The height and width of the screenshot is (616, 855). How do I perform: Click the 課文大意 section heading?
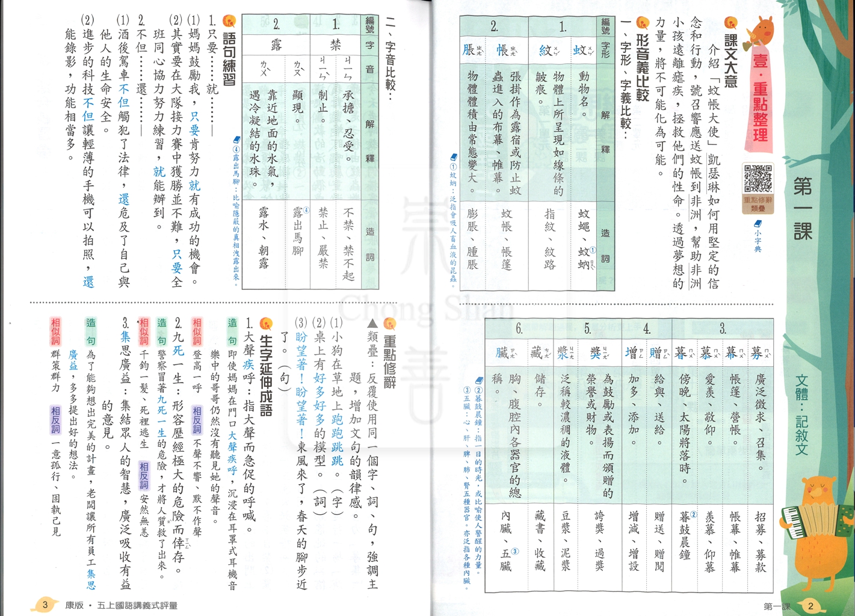tap(730, 61)
